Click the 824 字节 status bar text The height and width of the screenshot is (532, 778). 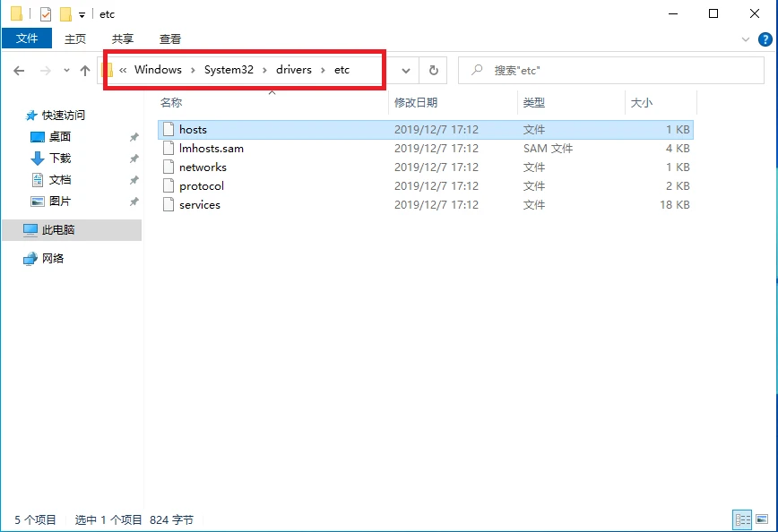click(172, 519)
